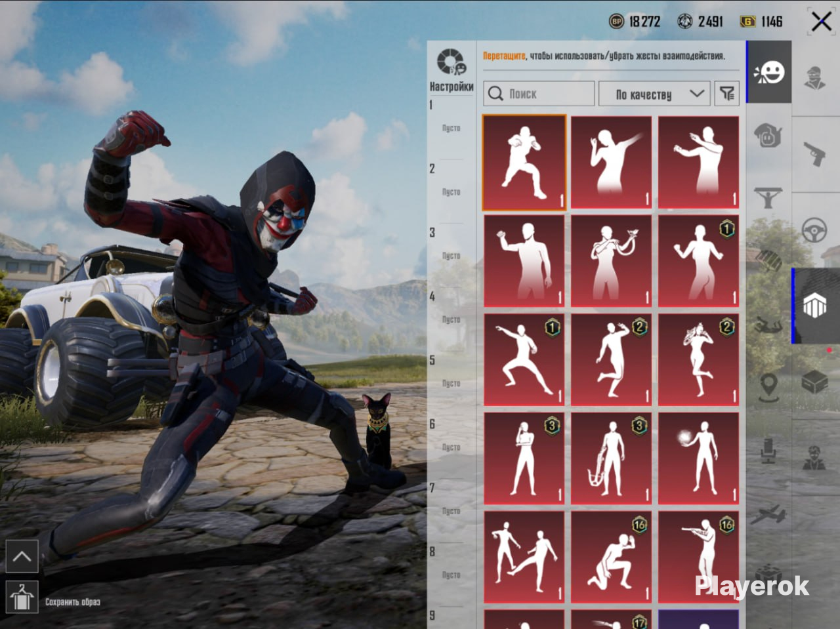Select the T-shaped stand sidebar icon
The width and height of the screenshot is (840, 629).
pyautogui.click(x=767, y=196)
